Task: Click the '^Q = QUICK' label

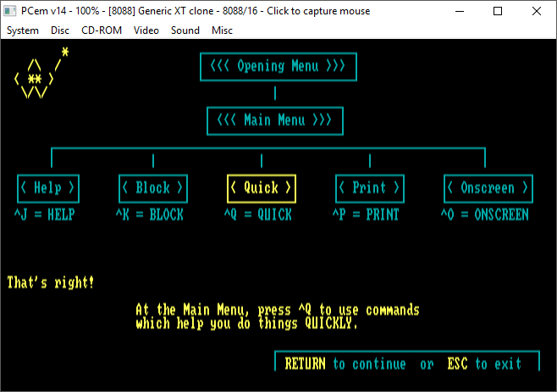Action: coord(258,215)
